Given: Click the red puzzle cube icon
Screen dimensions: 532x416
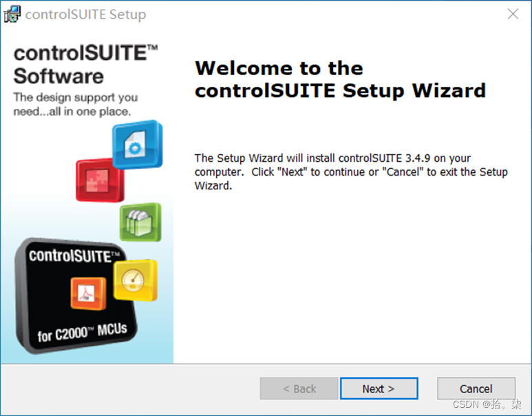Looking at the screenshot, I should (99, 180).
